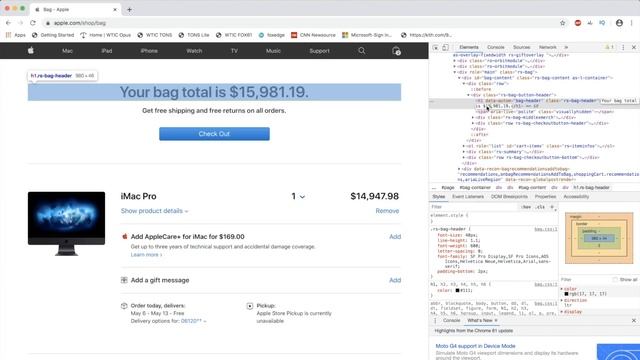This screenshot has height=360, width=640.
Task: Close the DevTools bottom drawer
Action: coord(633,321)
